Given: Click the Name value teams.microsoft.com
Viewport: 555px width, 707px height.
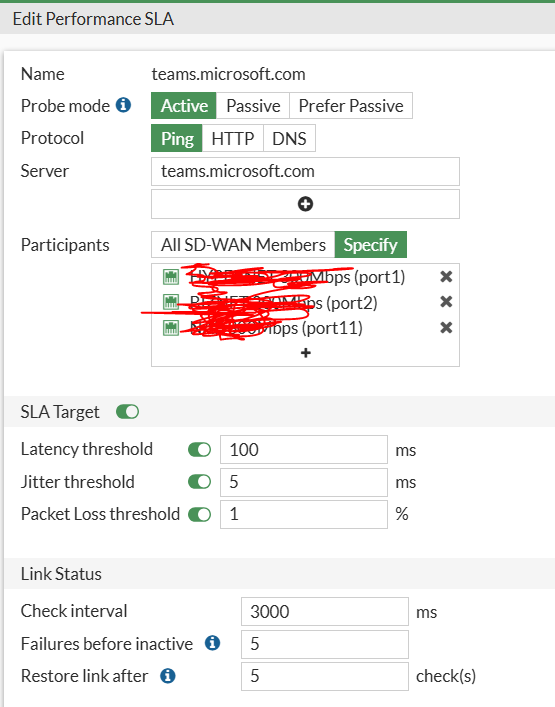Looking at the screenshot, I should [228, 74].
